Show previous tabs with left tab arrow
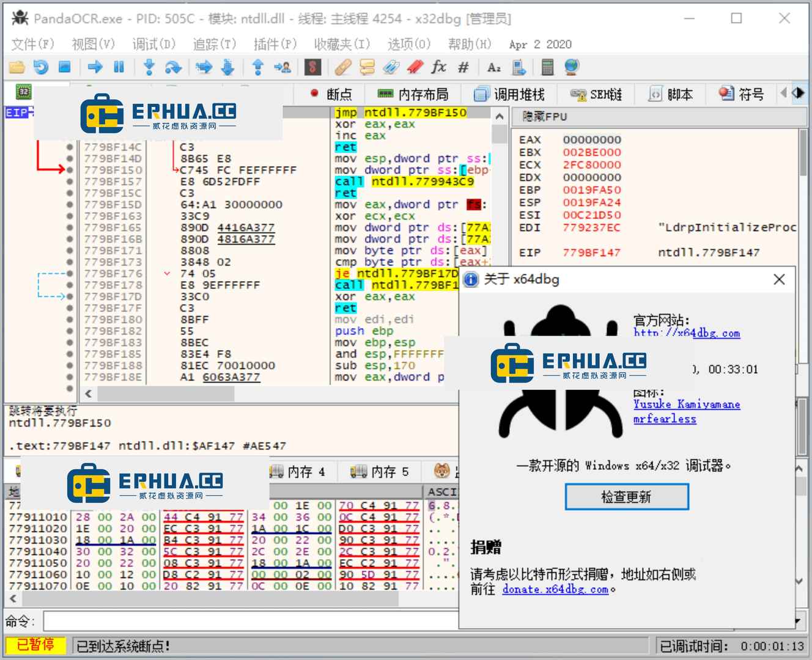 [x=783, y=93]
